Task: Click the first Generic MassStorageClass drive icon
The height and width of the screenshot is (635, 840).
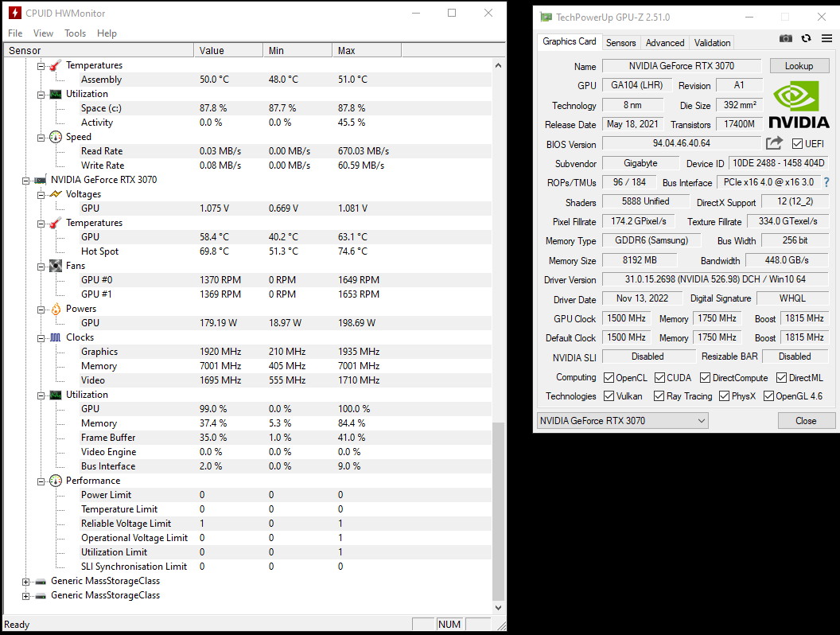Action: (x=41, y=582)
